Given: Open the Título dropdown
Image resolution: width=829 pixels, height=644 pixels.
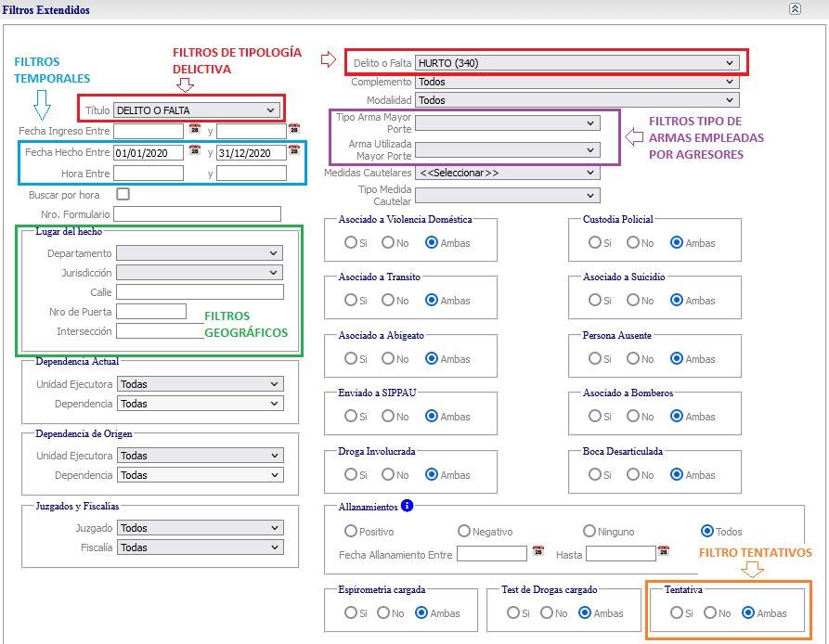Looking at the screenshot, I should tap(196, 110).
